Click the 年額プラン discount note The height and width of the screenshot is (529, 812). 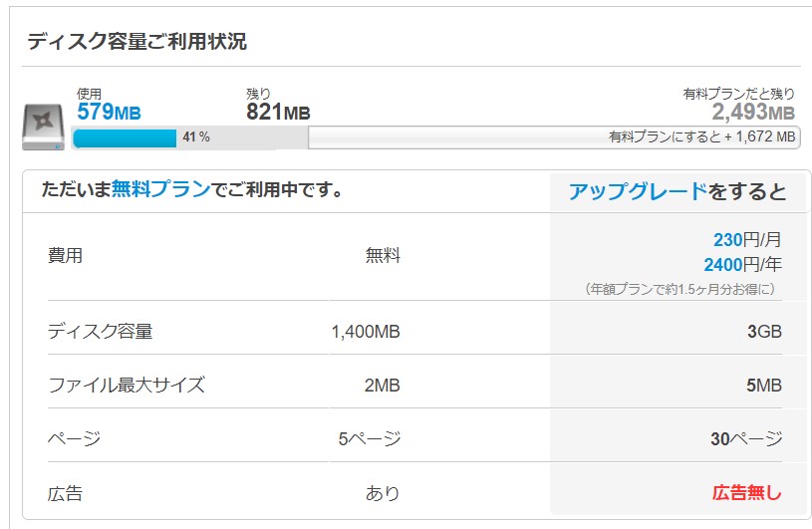[679, 289]
